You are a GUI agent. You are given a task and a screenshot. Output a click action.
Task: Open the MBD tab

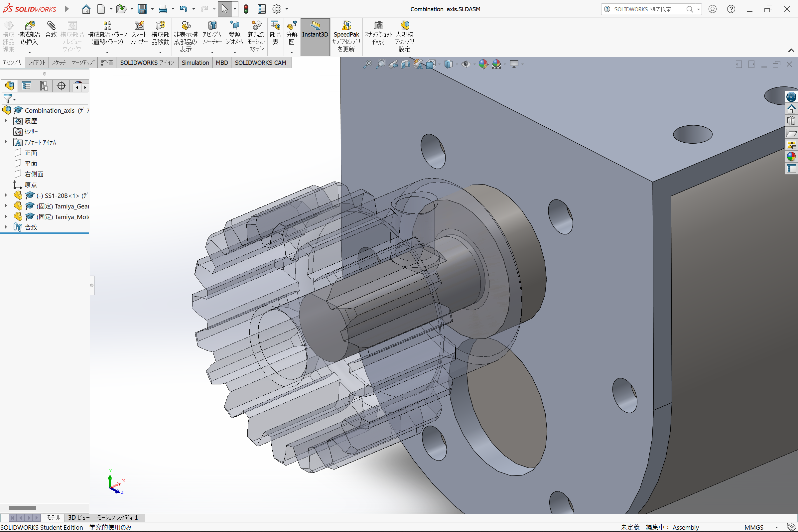click(x=222, y=63)
